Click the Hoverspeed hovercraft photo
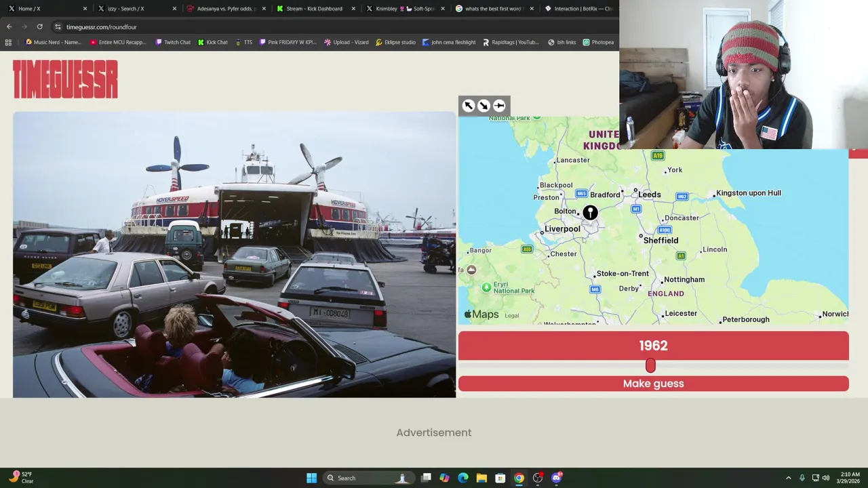Screen dimensions: 868x488 coord(234,255)
